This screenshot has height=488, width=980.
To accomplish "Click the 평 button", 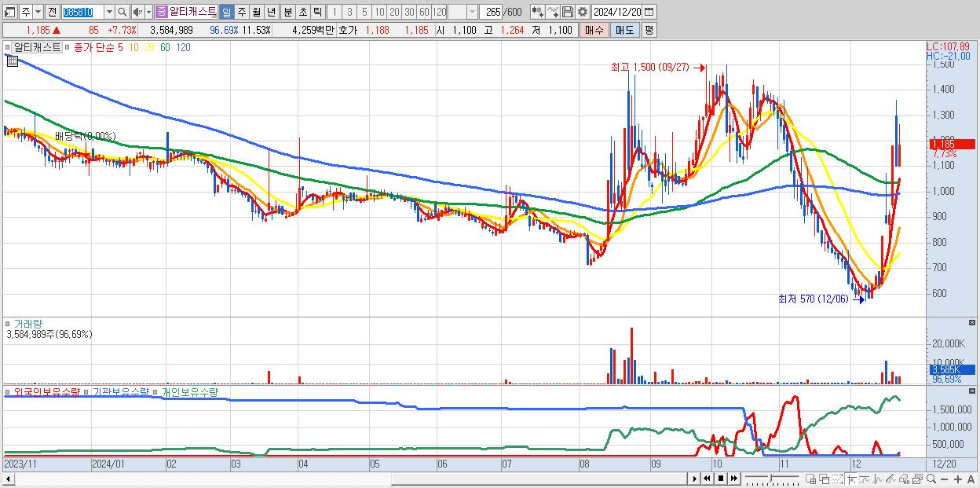I will click(649, 30).
